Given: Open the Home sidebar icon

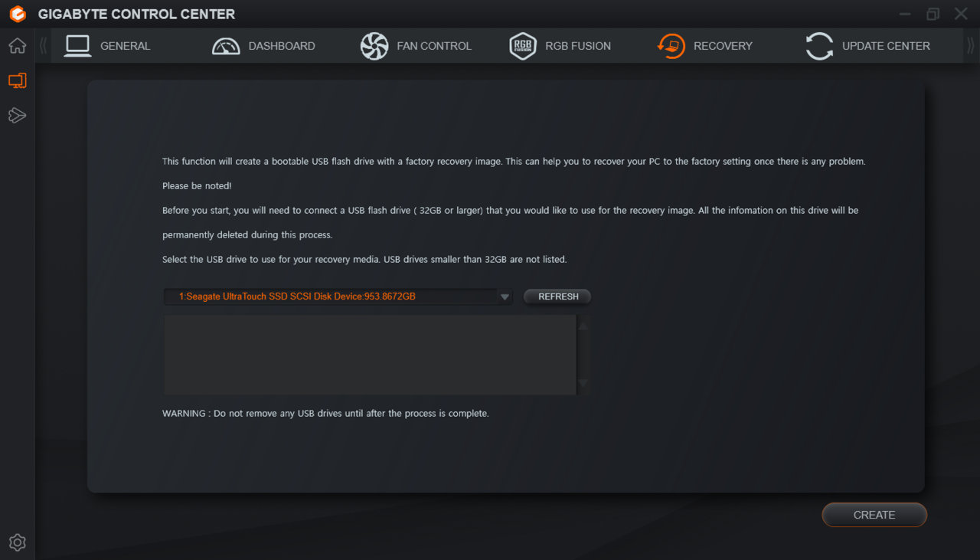Looking at the screenshot, I should 17,46.
